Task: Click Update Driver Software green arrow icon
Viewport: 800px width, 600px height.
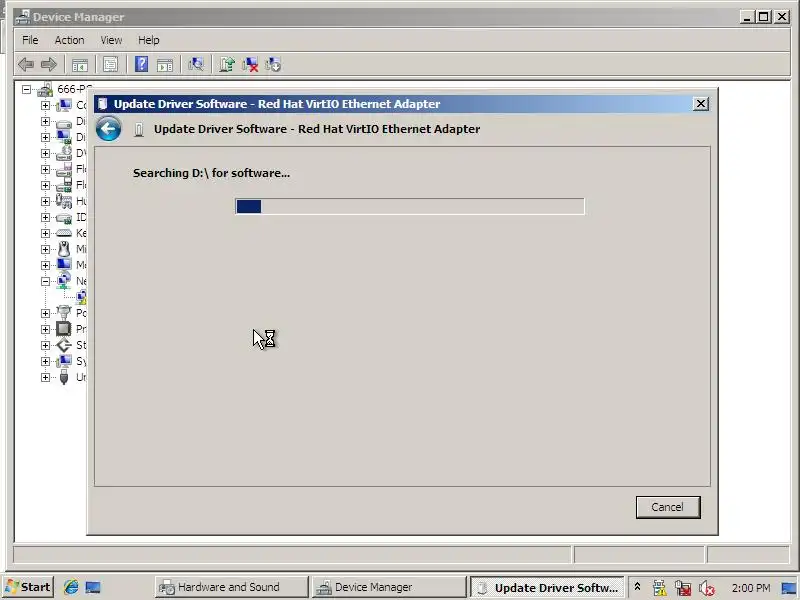Action: 227,64
